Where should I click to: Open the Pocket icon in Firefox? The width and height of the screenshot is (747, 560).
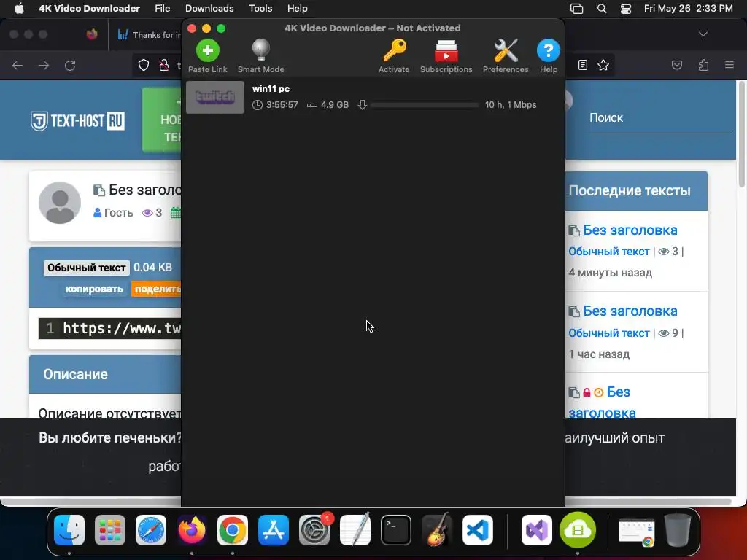(x=677, y=65)
